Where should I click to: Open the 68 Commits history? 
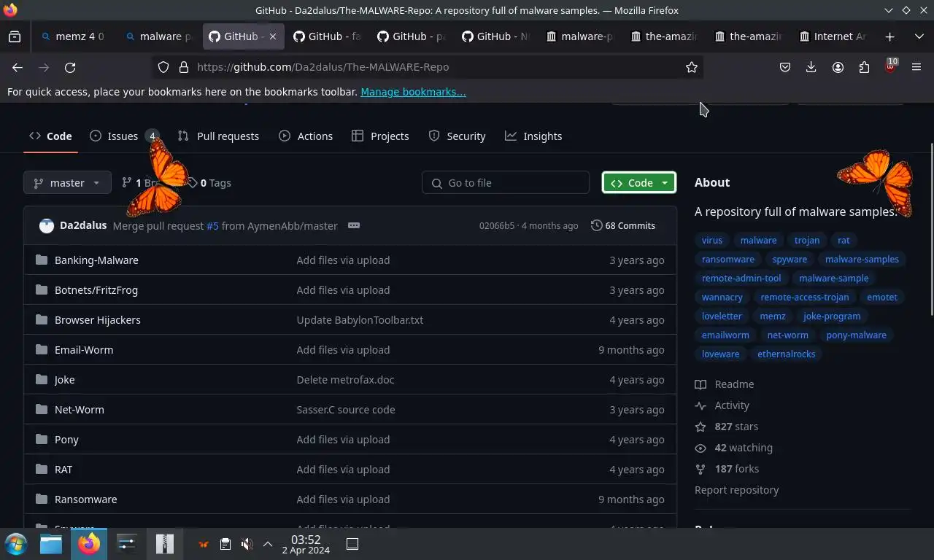(623, 225)
